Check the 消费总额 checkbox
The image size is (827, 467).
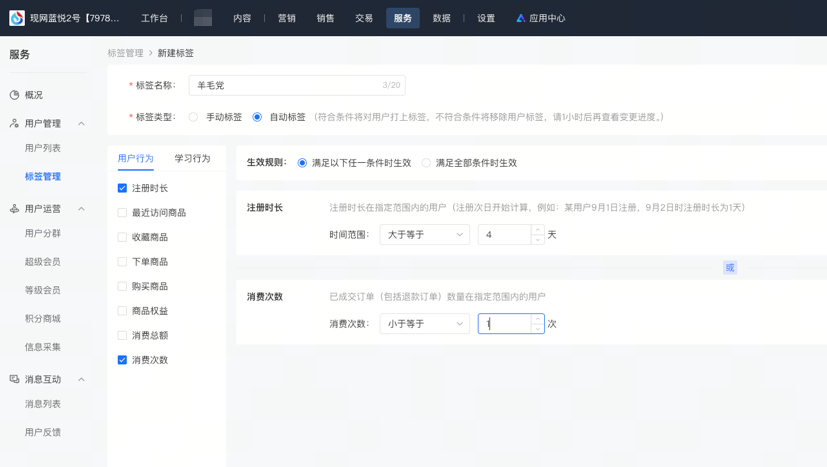click(122, 336)
